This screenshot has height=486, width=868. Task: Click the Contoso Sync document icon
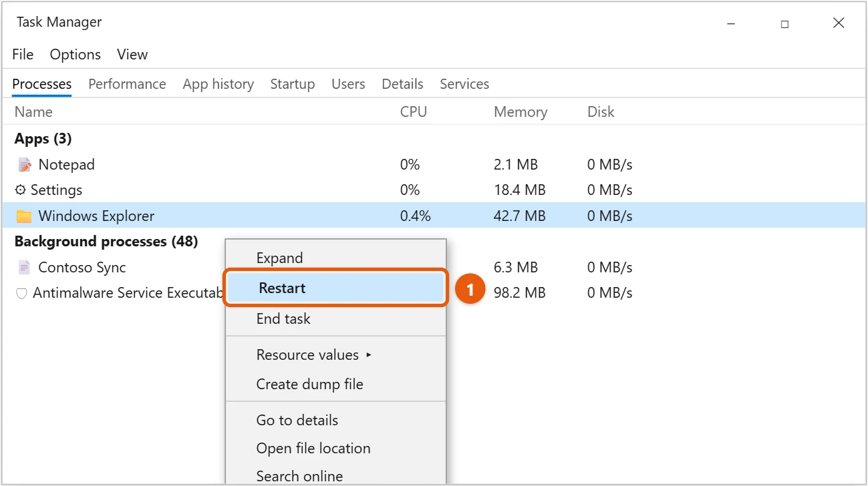pos(25,268)
